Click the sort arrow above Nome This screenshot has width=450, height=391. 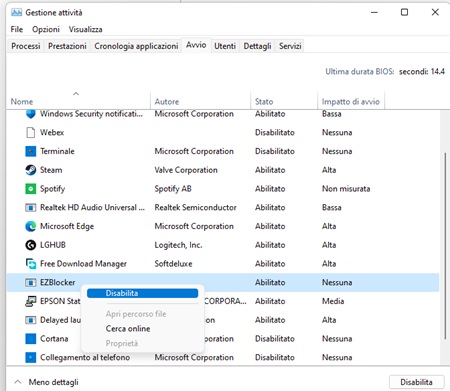tap(76, 94)
